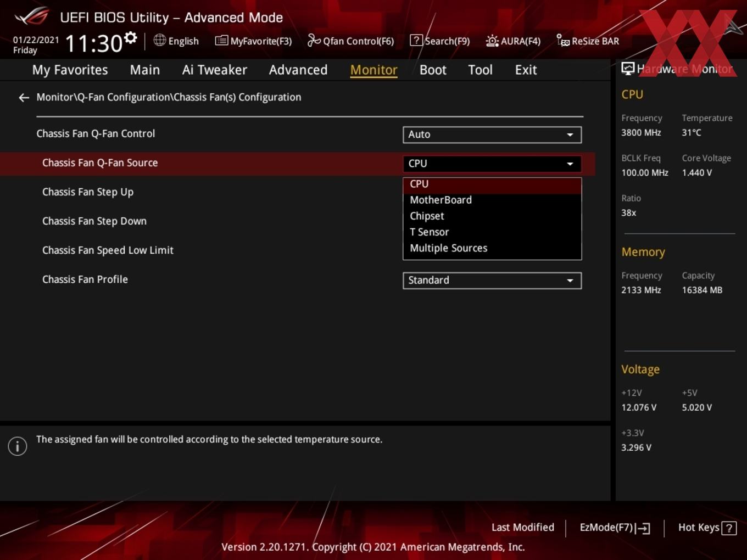Go to the Advanced tab

(298, 70)
